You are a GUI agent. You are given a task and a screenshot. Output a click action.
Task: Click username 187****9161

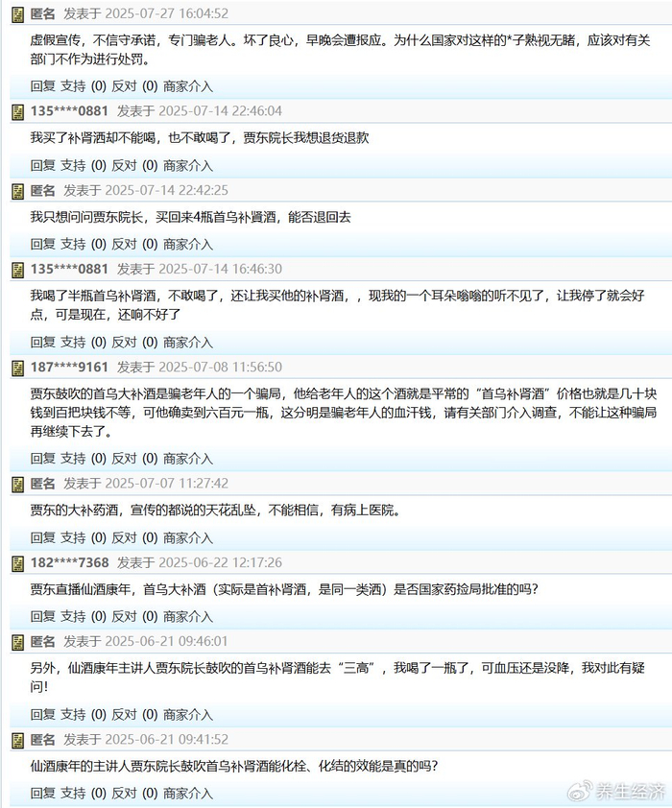69,368
